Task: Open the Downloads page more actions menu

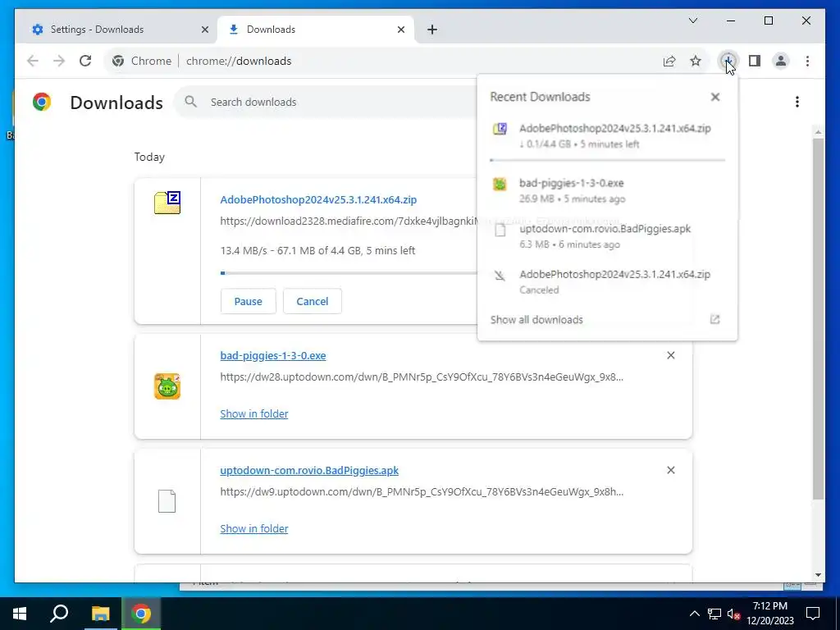Action: 797,102
